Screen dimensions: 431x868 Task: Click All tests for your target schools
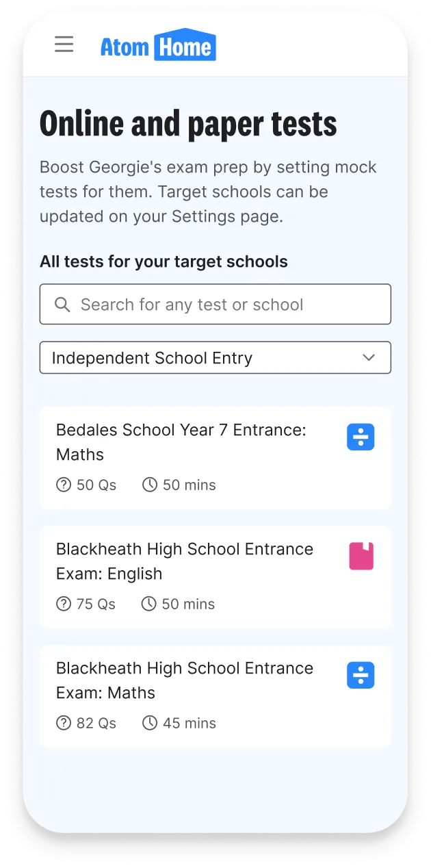(x=164, y=261)
